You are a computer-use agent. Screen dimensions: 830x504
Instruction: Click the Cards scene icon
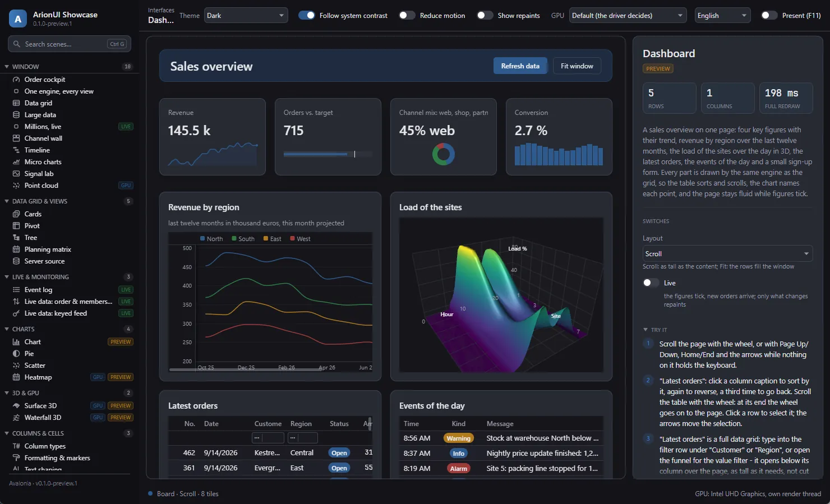click(x=16, y=214)
